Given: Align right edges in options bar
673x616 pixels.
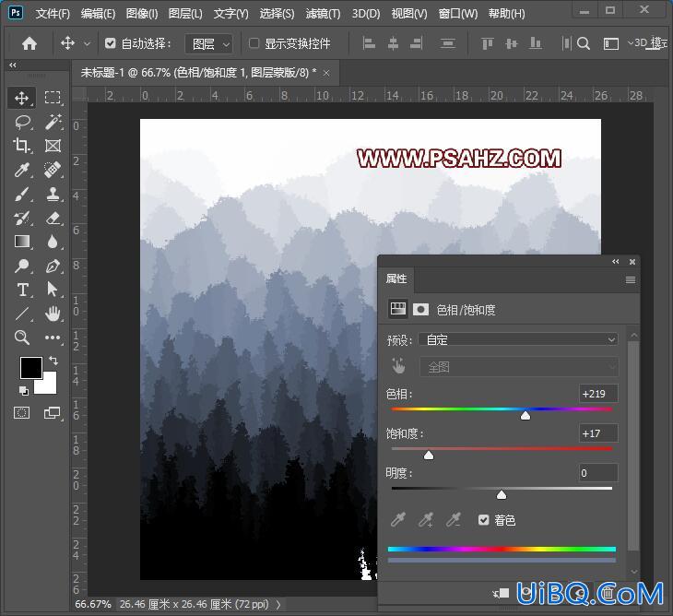Looking at the screenshot, I should pos(417,43).
